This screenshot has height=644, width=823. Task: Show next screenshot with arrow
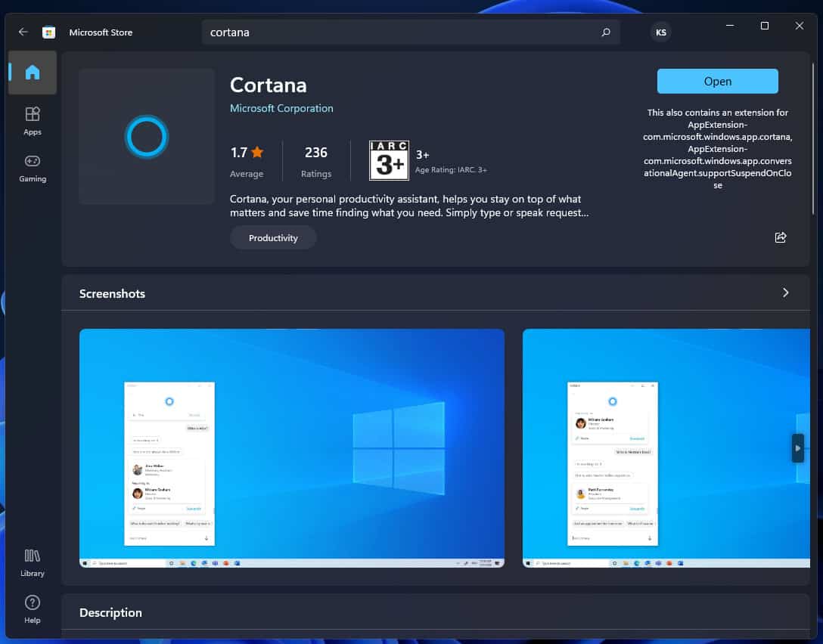point(797,448)
